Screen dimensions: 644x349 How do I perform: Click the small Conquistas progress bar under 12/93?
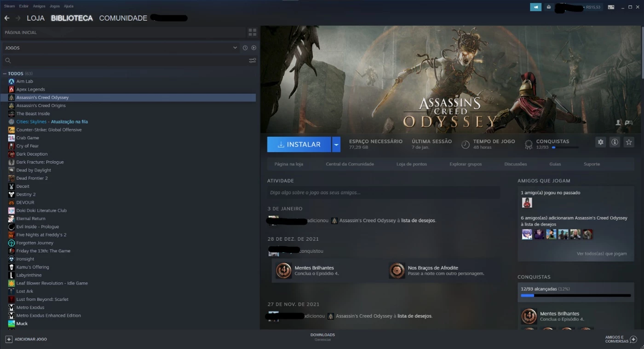tap(565, 147)
